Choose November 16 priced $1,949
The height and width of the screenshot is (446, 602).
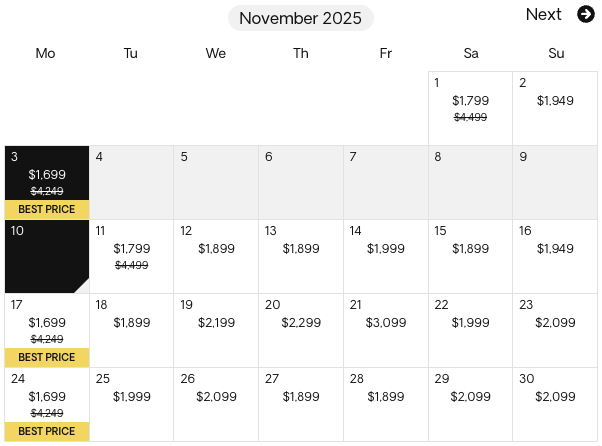pyautogui.click(x=555, y=256)
